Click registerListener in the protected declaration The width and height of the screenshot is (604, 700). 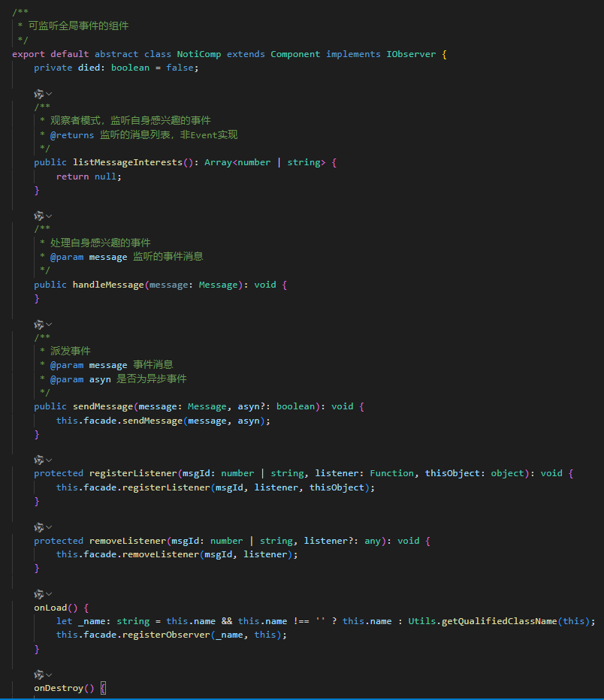pos(133,473)
